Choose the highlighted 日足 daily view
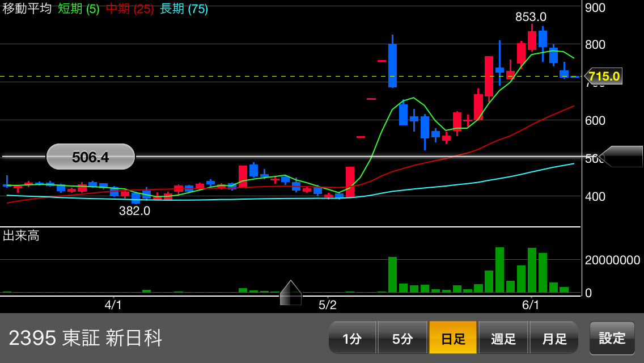 (453, 338)
